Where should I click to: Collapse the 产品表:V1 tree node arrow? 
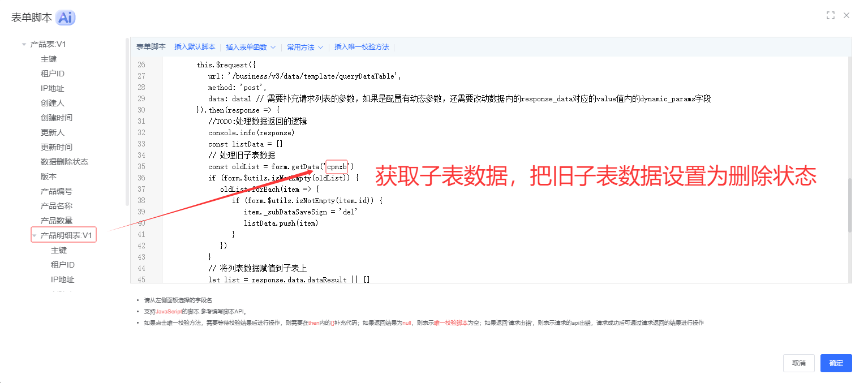[x=24, y=44]
